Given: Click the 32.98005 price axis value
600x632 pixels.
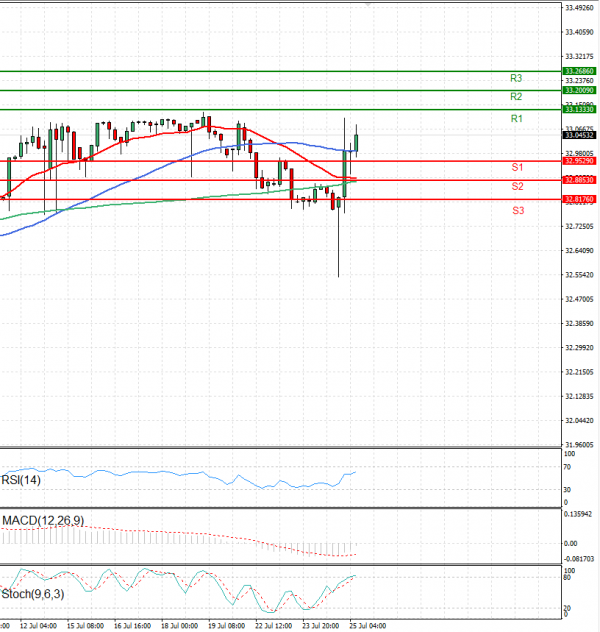Looking at the screenshot, I should click(579, 154).
